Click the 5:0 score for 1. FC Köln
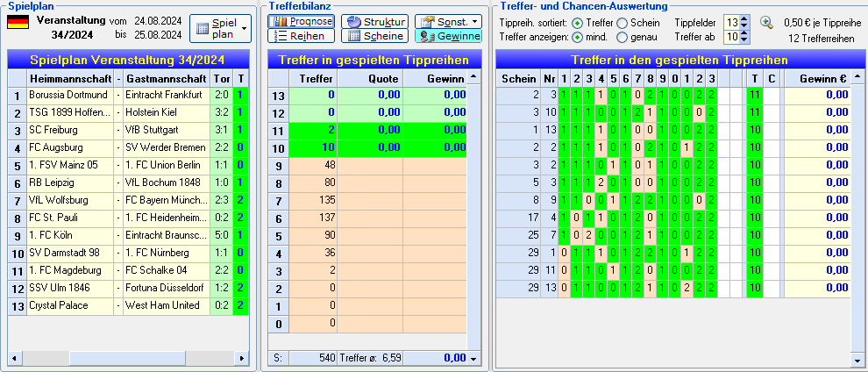868x372 pixels. (222, 235)
